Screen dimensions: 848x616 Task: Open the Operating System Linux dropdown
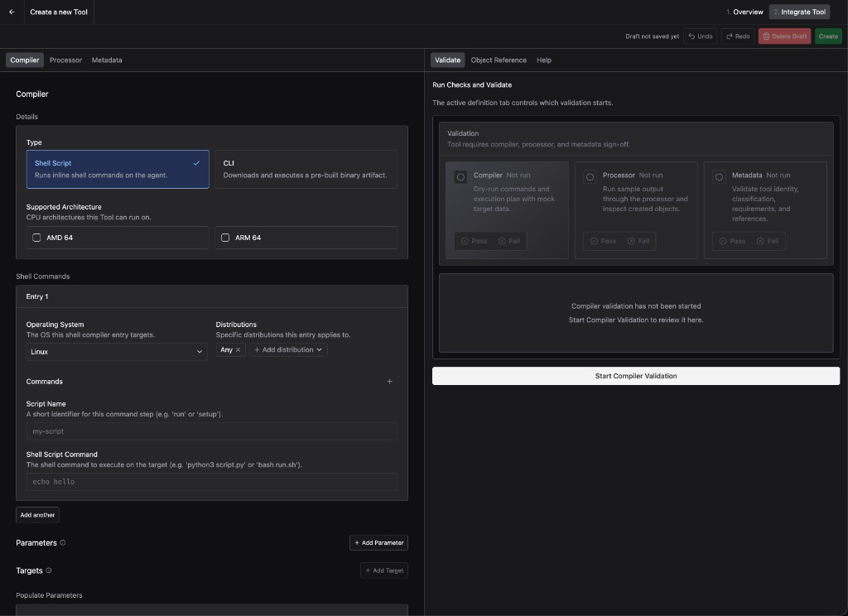(x=117, y=352)
